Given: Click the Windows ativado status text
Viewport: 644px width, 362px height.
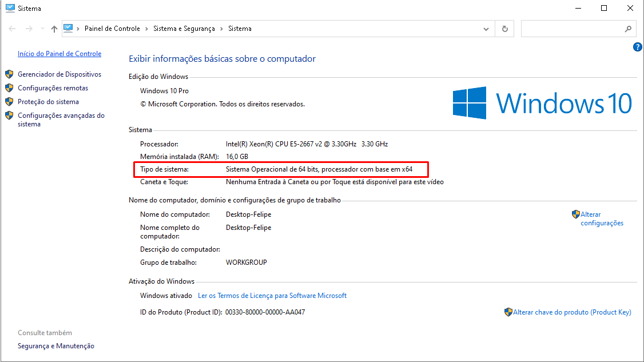Looking at the screenshot, I should (166, 296).
